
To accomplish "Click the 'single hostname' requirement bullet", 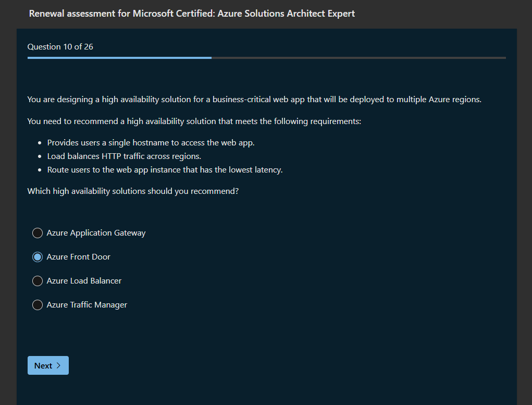I will [151, 142].
